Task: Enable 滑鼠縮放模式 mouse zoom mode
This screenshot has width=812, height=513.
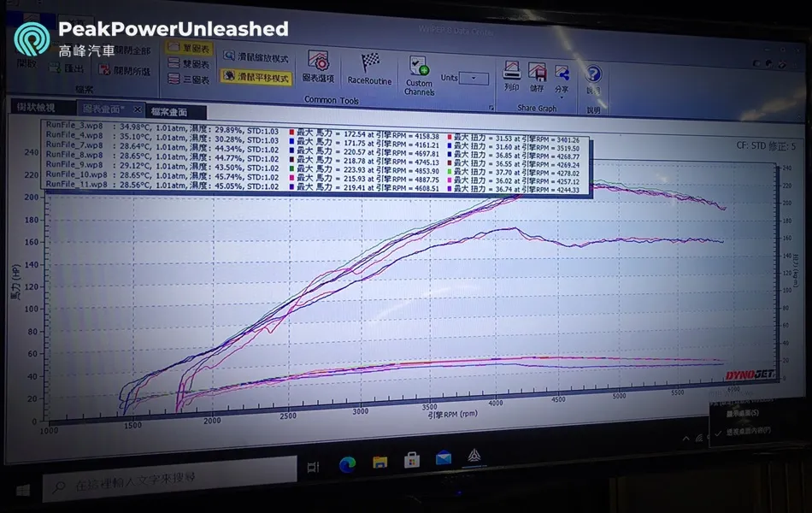Action: coord(256,57)
